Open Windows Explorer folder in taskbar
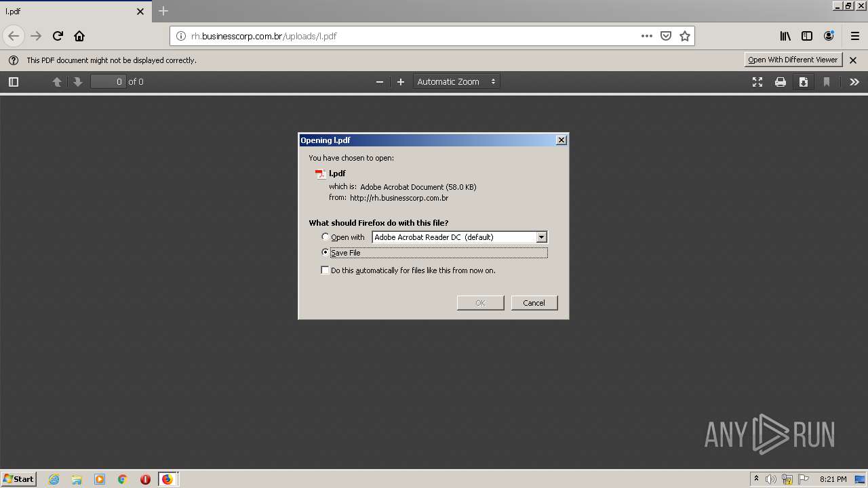This screenshot has height=488, width=868. click(x=77, y=479)
